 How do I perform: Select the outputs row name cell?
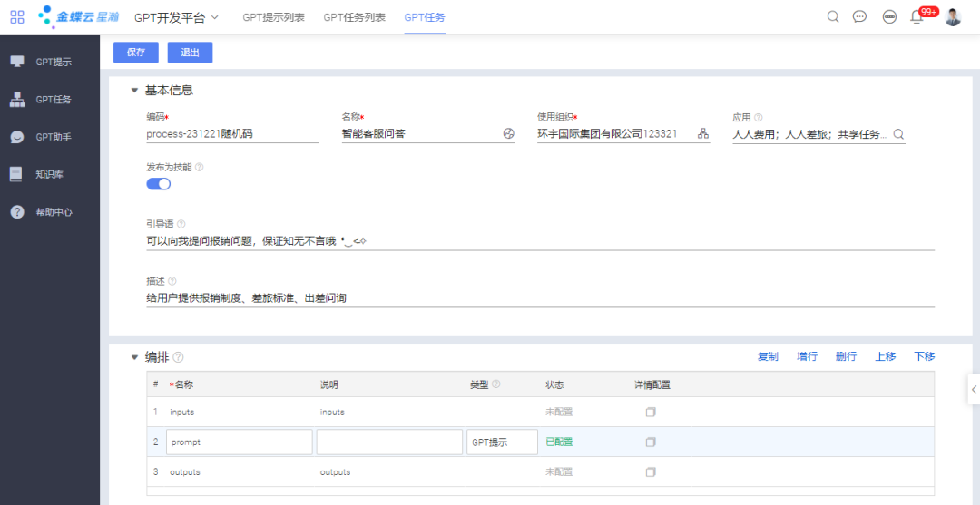[240, 472]
